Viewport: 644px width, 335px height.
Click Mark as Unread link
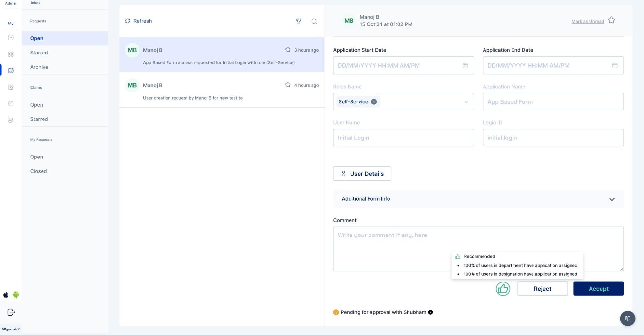click(587, 21)
